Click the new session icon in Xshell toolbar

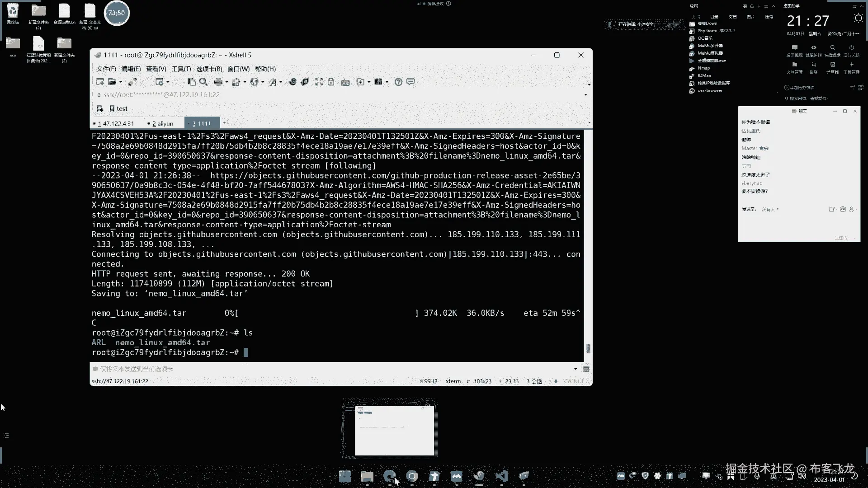[100, 82]
